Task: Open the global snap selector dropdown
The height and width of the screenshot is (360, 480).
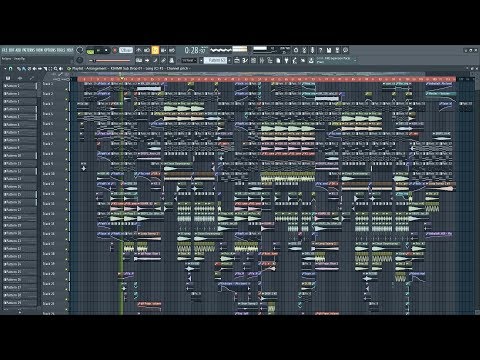Action: (x=188, y=60)
